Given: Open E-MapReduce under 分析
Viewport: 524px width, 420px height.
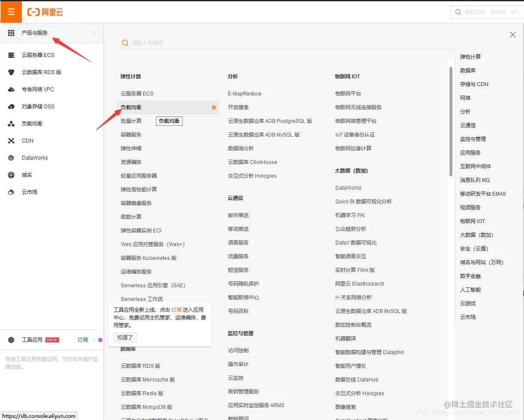Looking at the screenshot, I should 245,94.
